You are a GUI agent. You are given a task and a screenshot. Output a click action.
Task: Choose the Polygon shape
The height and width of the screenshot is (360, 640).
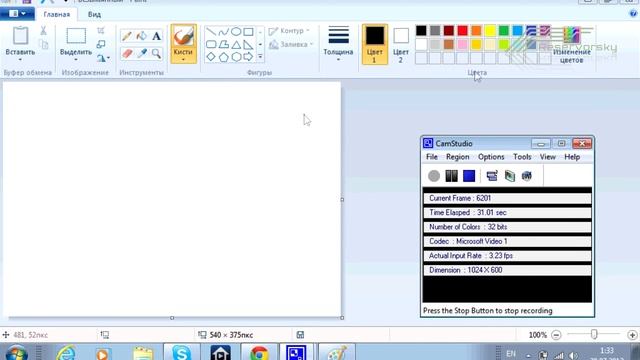tap(223, 44)
